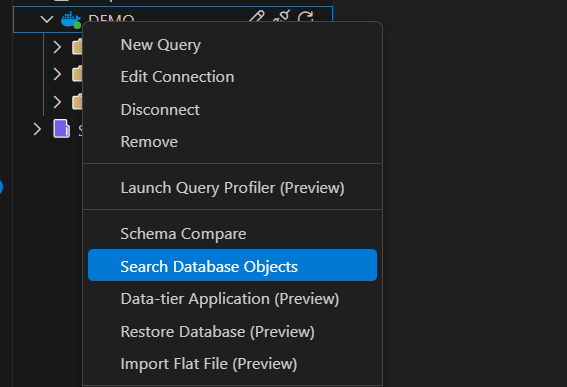
Task: Choose New Query from the context menu
Action: (x=232, y=45)
